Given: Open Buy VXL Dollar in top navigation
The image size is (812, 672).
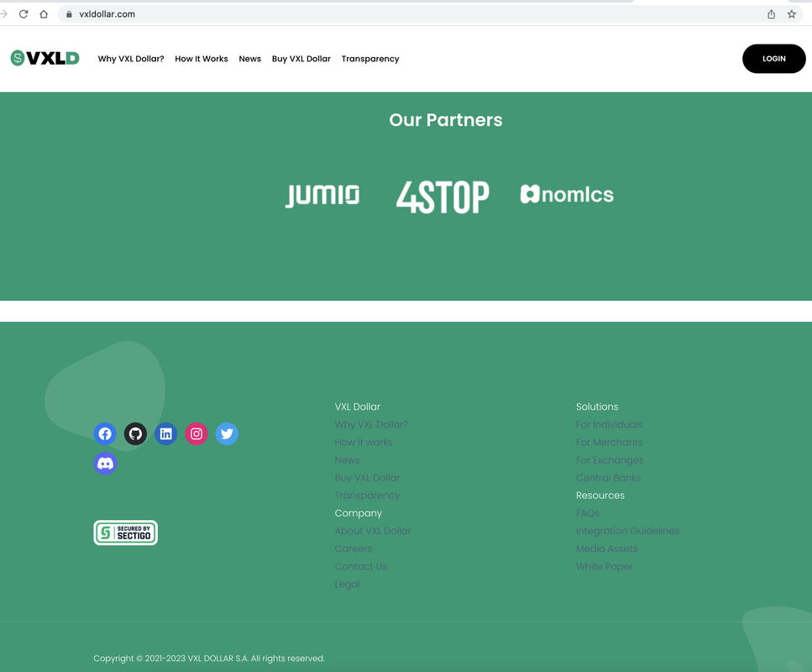Looking at the screenshot, I should pyautogui.click(x=301, y=59).
